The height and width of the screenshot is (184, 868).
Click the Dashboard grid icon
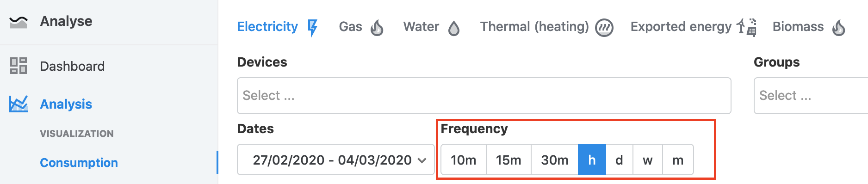pyautogui.click(x=19, y=66)
